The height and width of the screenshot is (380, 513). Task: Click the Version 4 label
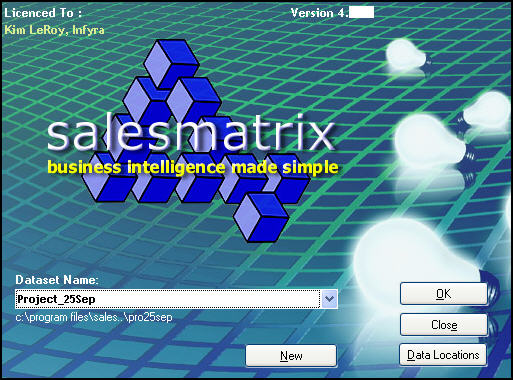coord(319,13)
